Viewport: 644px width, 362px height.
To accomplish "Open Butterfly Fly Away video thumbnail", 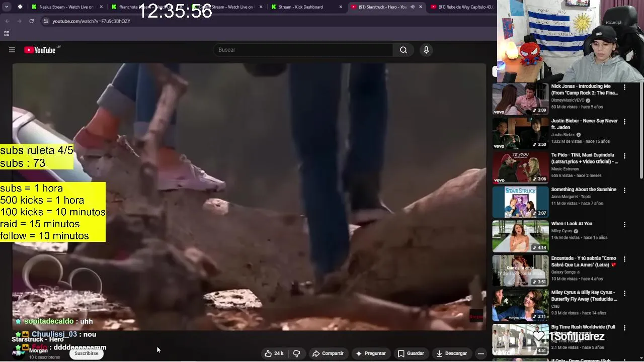I will pyautogui.click(x=520, y=305).
